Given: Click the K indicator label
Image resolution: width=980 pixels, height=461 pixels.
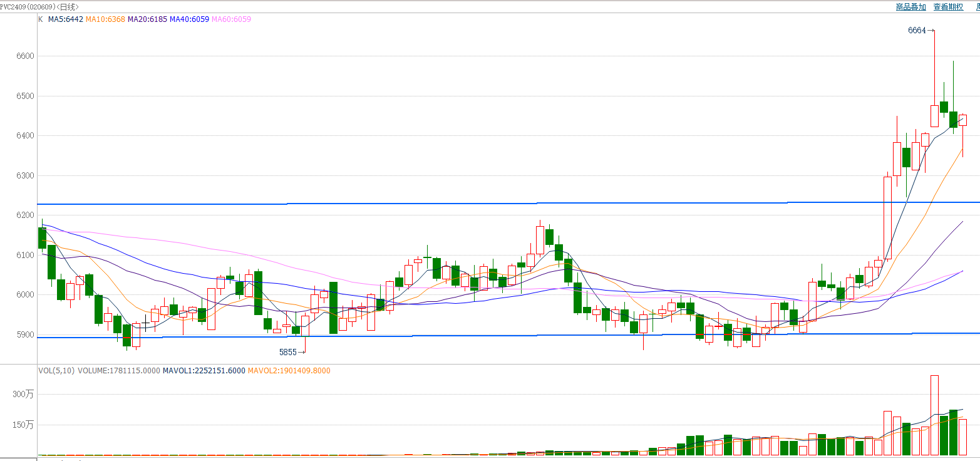Looking at the screenshot, I should 41,19.
